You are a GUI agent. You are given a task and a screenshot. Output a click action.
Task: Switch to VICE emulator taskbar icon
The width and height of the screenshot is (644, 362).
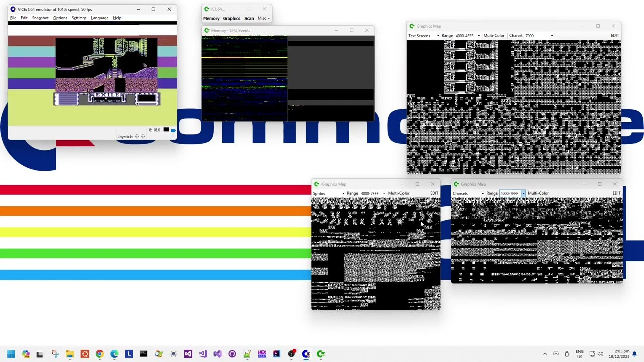point(306,354)
